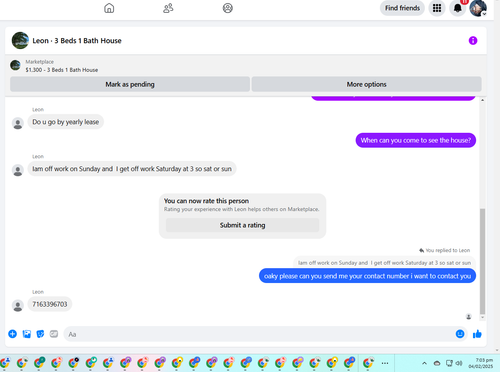Image resolution: width=500 pixels, height=372 pixels.
Task: Click the Submit a rating button
Action: [242, 225]
